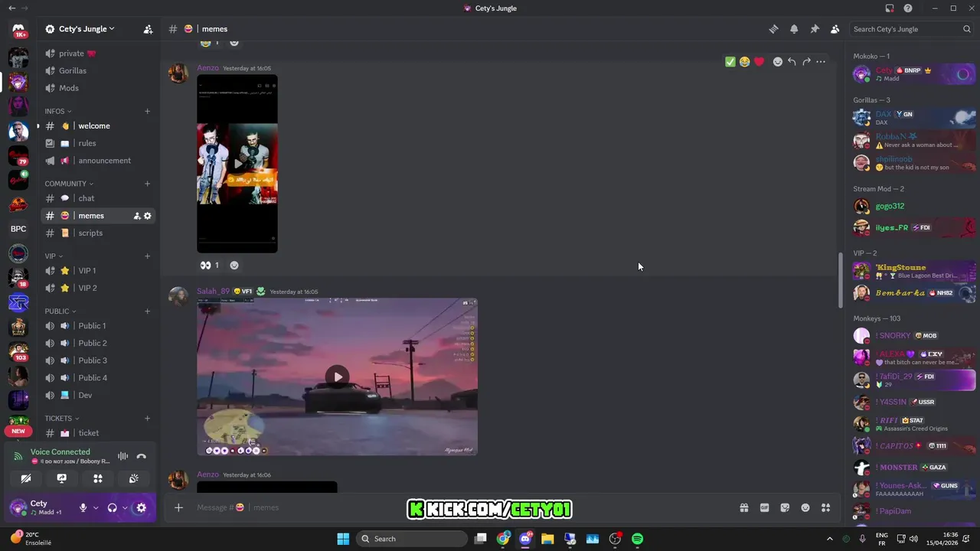Open the announcement channel
The width and height of the screenshot is (980, 551).
click(x=98, y=161)
